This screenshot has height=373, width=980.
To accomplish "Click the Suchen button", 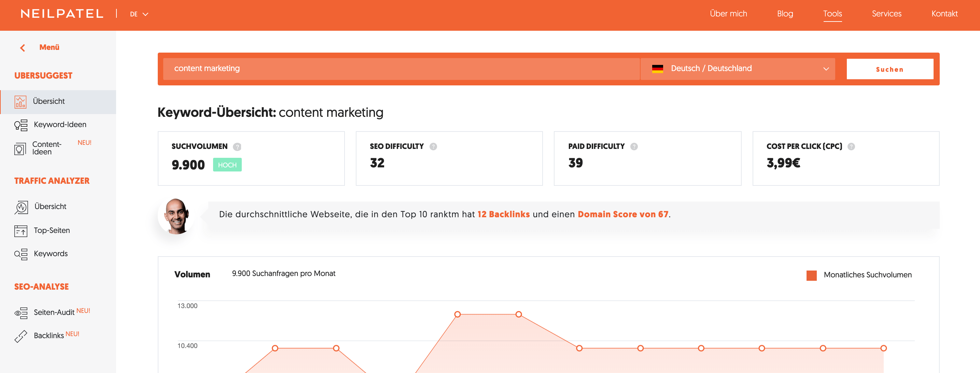I will point(890,69).
